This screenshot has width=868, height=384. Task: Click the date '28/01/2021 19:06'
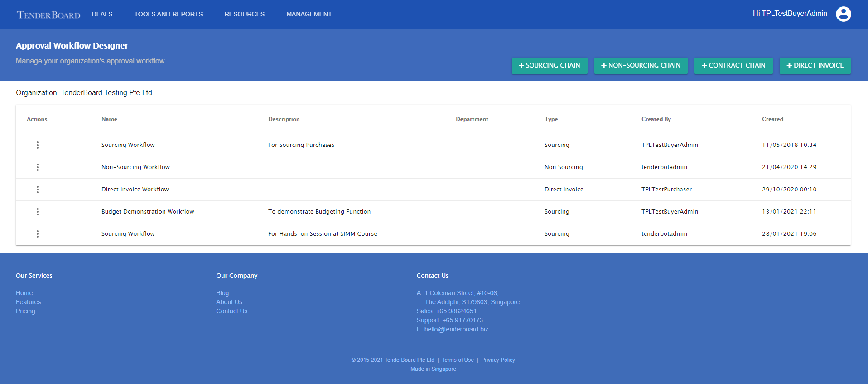click(789, 234)
